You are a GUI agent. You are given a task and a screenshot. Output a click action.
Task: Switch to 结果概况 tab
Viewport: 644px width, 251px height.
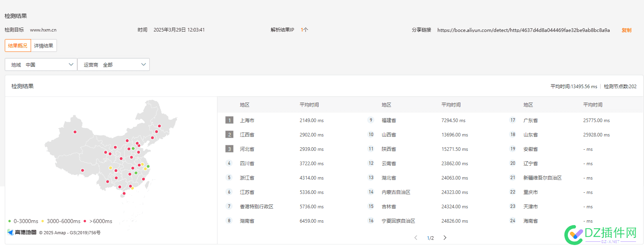[x=18, y=45]
